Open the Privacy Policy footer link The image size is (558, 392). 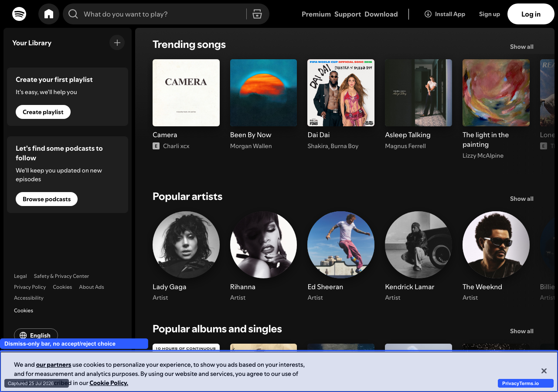(x=30, y=287)
